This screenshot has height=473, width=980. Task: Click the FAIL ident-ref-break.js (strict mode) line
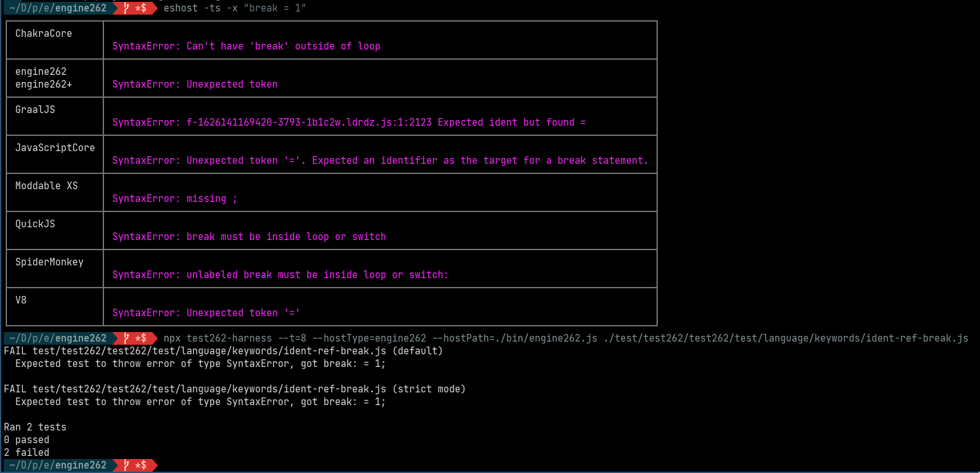click(235, 389)
